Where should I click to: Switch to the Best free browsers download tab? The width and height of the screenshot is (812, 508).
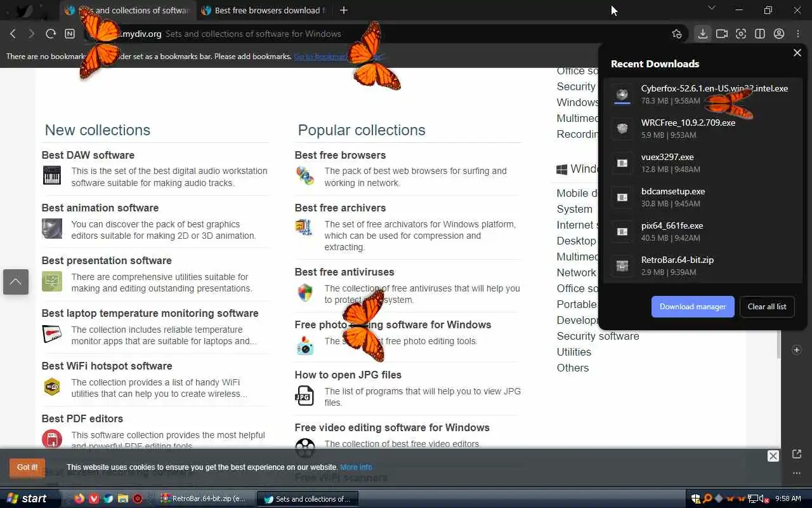point(263,10)
